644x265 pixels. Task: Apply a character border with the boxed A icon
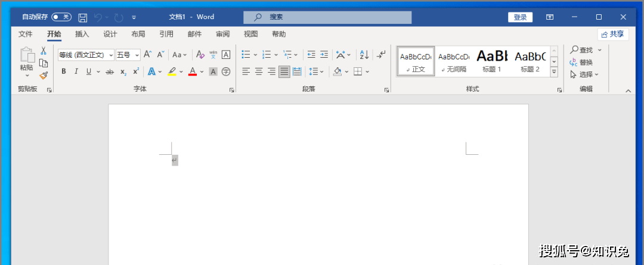tap(226, 55)
